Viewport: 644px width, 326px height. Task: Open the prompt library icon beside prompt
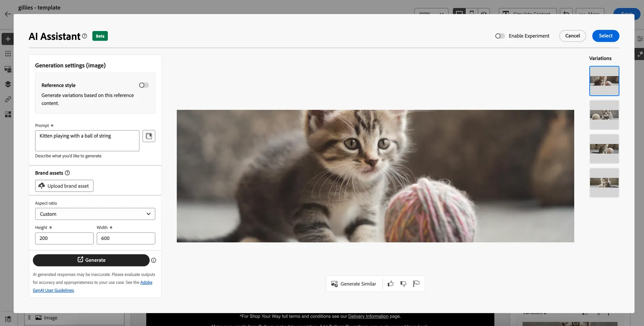(149, 136)
